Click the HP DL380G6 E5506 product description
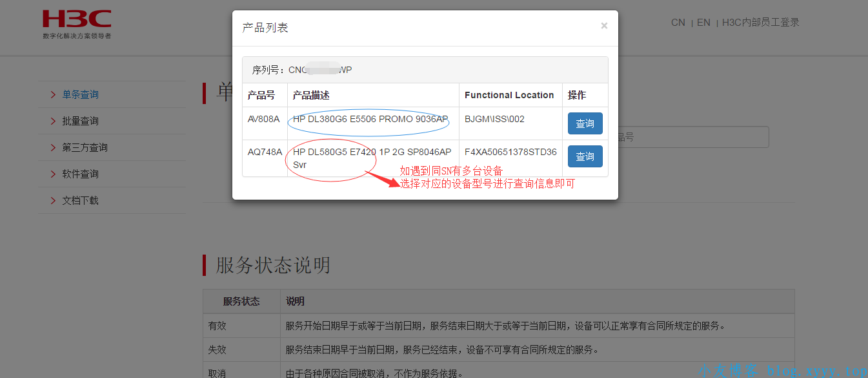The width and height of the screenshot is (868, 378). pyautogui.click(x=370, y=119)
